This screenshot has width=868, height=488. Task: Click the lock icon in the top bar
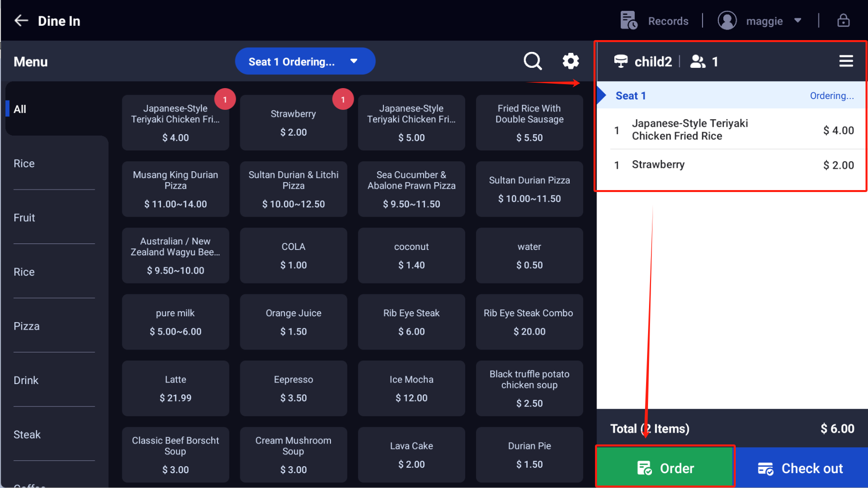(843, 20)
